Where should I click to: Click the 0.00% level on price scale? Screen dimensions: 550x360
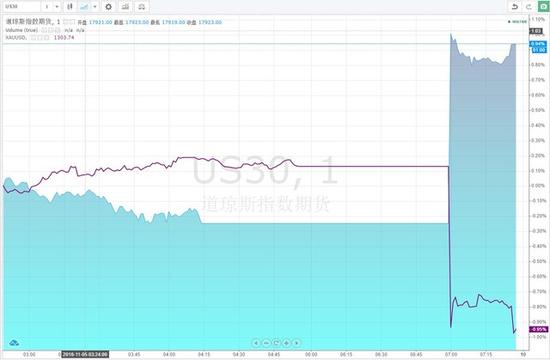[x=539, y=186]
